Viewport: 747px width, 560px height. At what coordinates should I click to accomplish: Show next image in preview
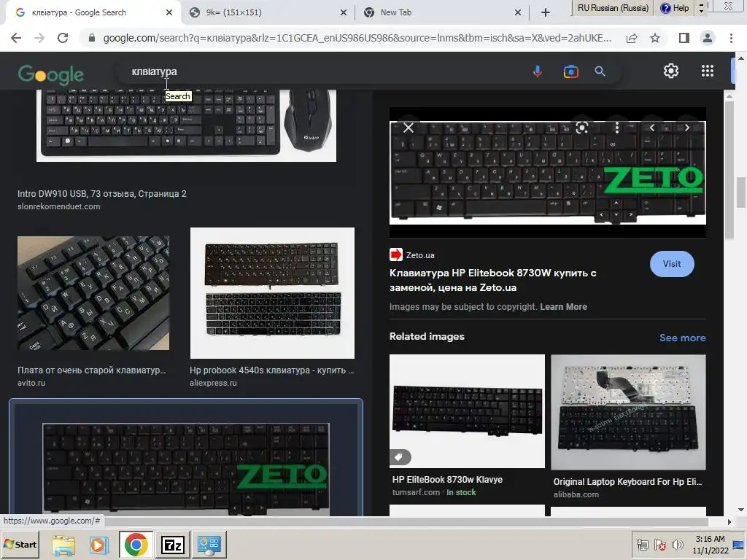coord(687,128)
